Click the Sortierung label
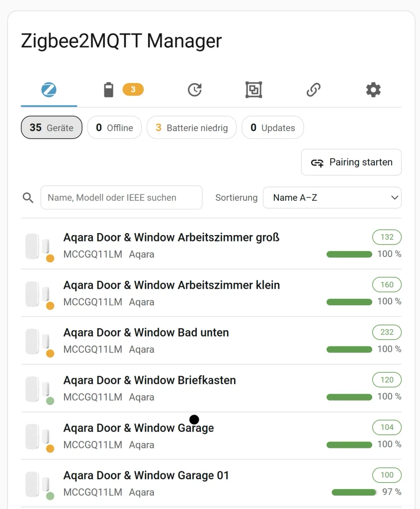Image resolution: width=420 pixels, height=509 pixels. tap(236, 198)
